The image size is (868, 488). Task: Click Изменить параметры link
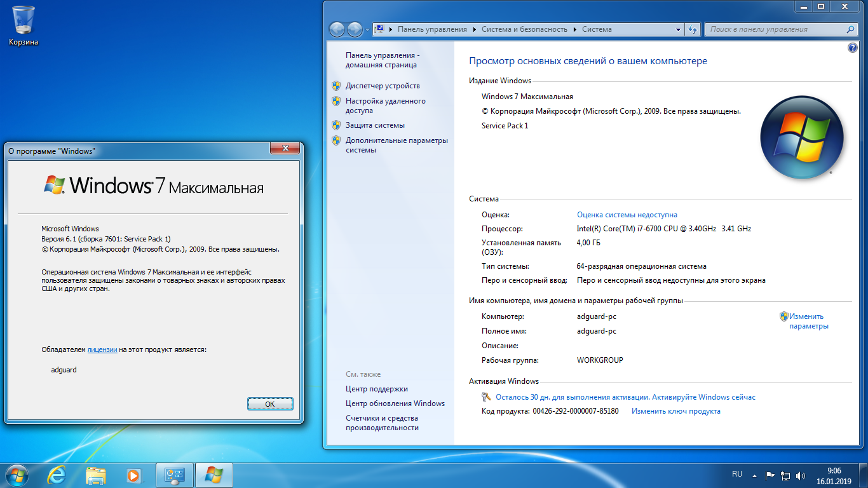pyautogui.click(x=808, y=321)
